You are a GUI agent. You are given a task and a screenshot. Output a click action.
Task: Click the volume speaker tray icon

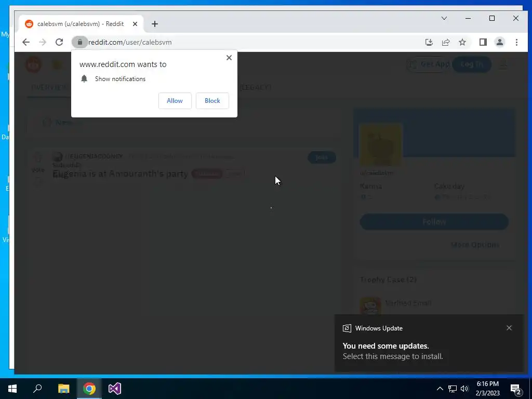464,389
